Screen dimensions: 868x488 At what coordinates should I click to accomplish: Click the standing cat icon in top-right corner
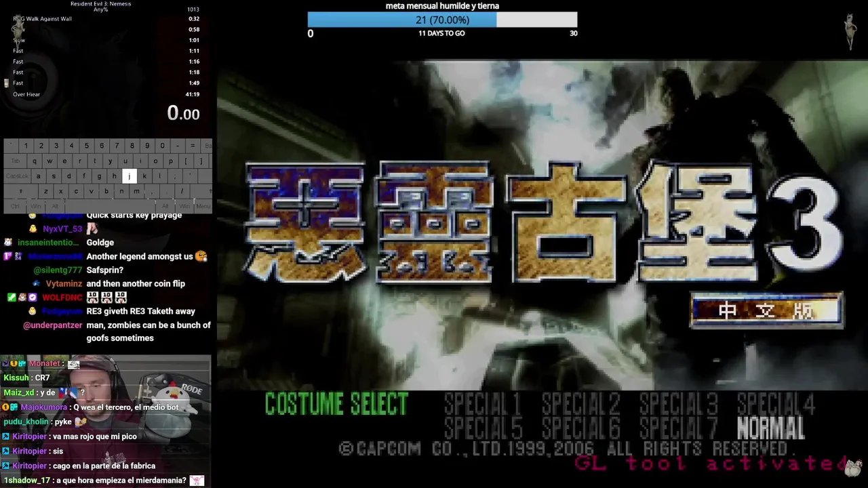(850, 32)
